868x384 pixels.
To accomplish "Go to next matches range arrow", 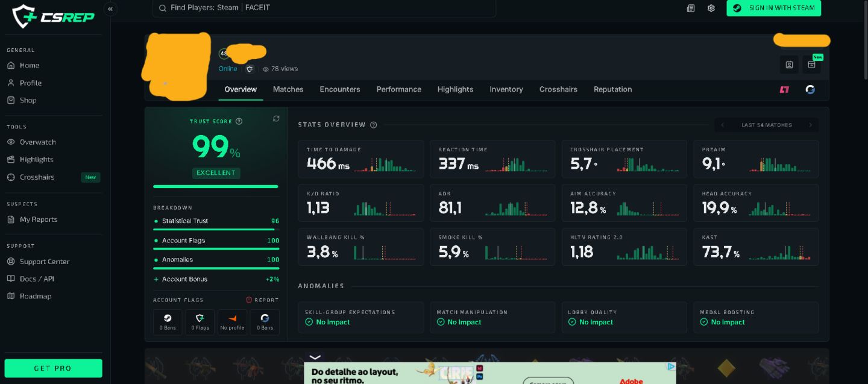I will [811, 125].
